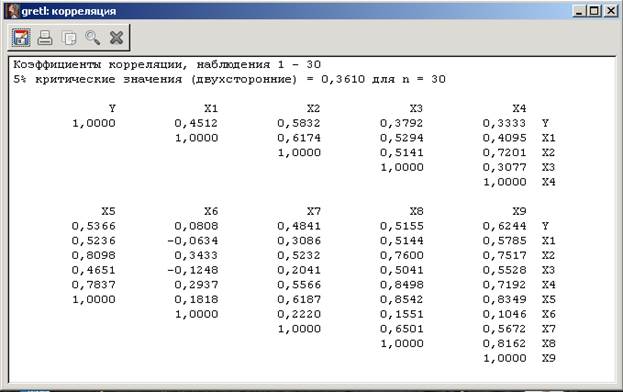This screenshot has width=623, height=392.
Task: Select the X4 column header
Action: click(x=519, y=108)
